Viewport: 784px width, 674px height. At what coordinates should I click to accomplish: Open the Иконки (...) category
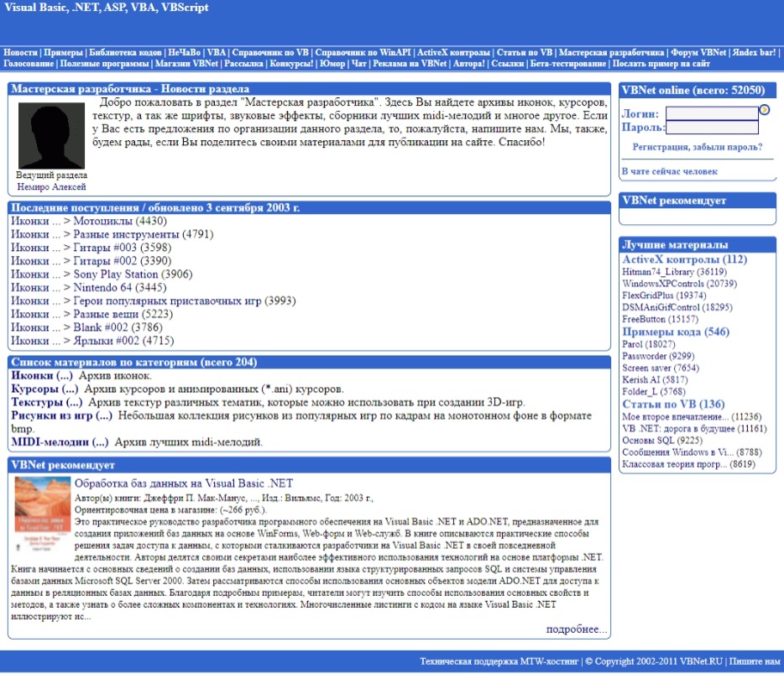pos(42,375)
